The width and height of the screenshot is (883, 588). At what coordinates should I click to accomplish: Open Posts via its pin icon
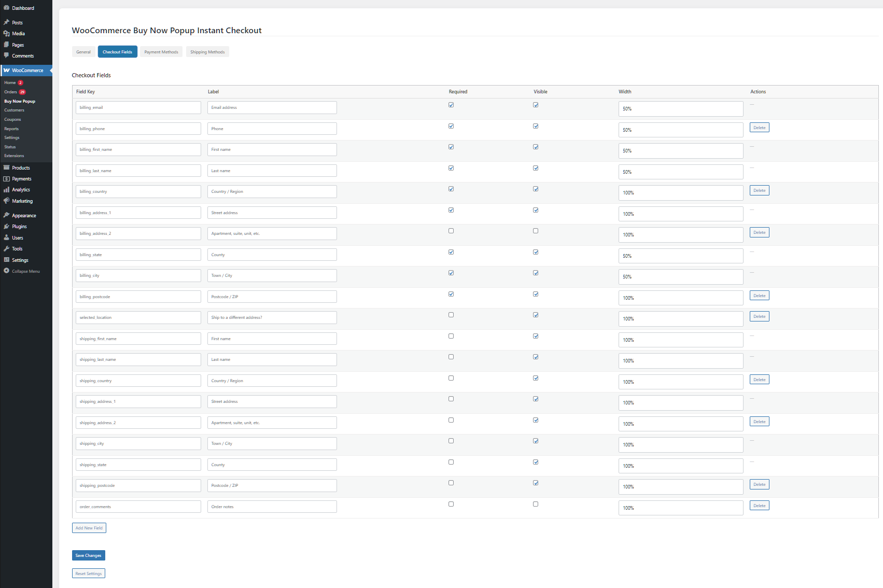[x=6, y=22]
